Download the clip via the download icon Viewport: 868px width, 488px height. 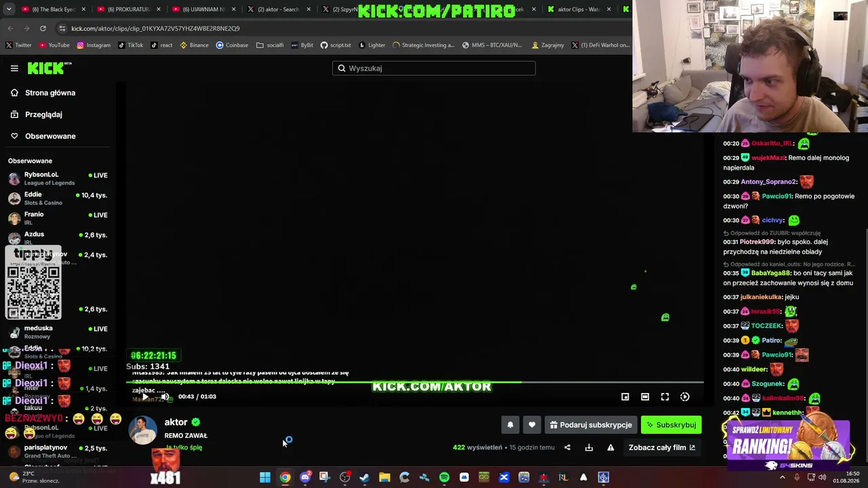click(x=589, y=447)
